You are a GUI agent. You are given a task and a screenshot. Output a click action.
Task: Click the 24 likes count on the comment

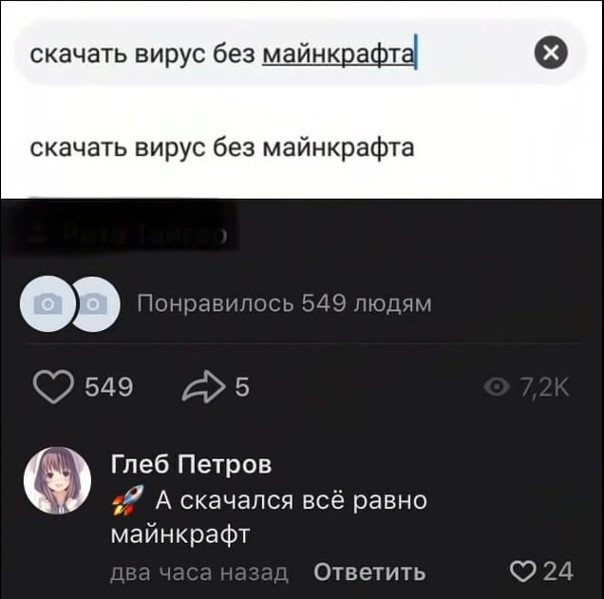click(558, 571)
